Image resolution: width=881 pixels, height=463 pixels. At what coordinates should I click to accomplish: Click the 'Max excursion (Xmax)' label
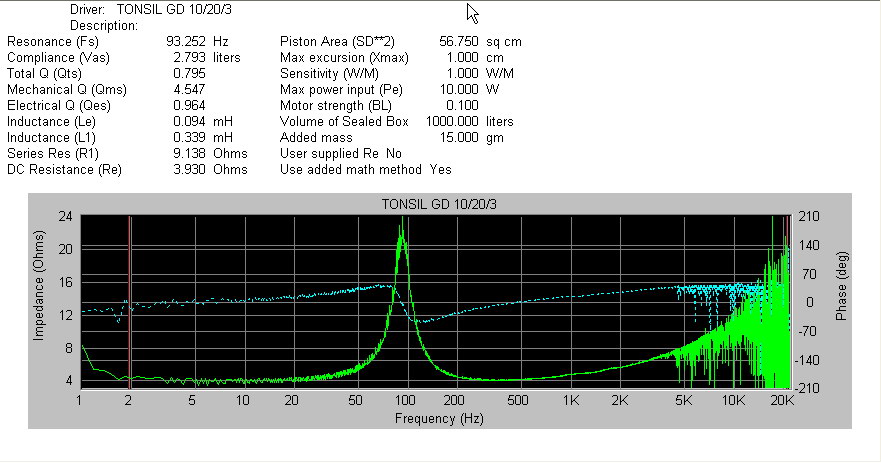pos(344,57)
